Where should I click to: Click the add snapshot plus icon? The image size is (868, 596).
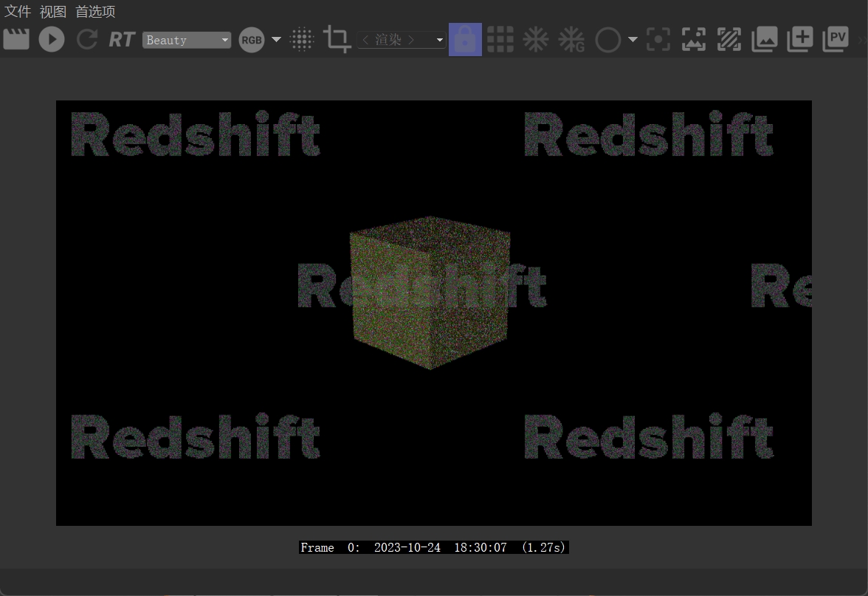pos(799,39)
